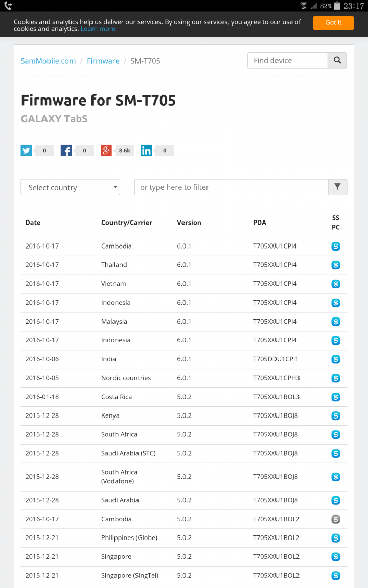The image size is (368, 588).
Task: Click the Twitter share icon
Action: (26, 151)
